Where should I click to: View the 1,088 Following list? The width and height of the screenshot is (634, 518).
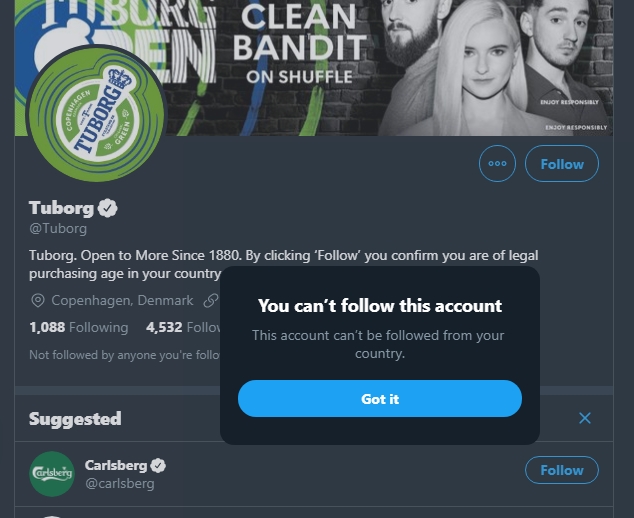(78, 327)
